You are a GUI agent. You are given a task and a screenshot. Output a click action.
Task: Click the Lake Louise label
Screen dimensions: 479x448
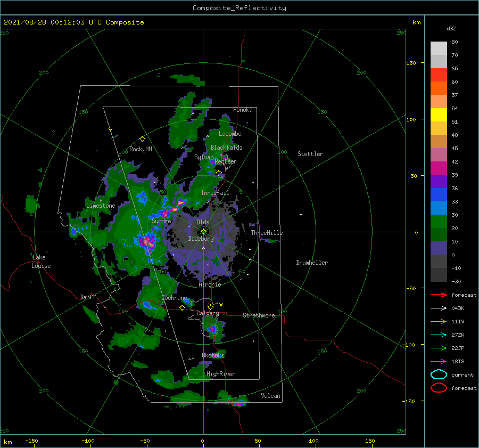(41, 262)
